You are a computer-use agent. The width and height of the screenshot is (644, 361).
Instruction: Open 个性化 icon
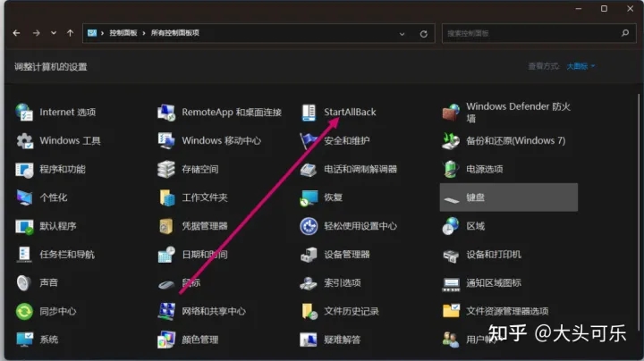(24, 197)
